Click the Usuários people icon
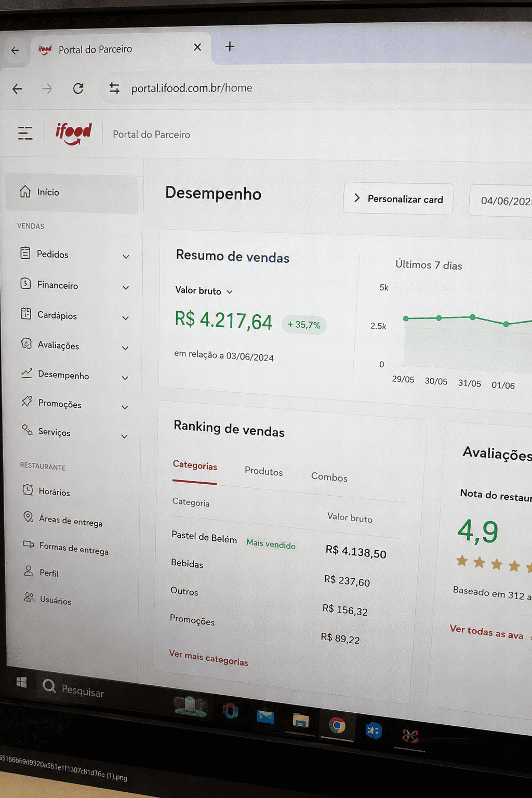This screenshot has width=532, height=798. click(x=30, y=597)
